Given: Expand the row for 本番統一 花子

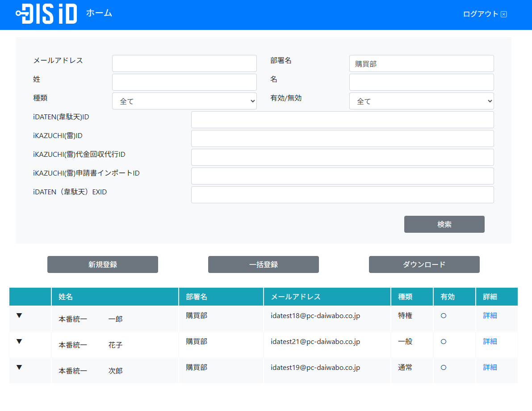Looking at the screenshot, I should click(19, 342).
